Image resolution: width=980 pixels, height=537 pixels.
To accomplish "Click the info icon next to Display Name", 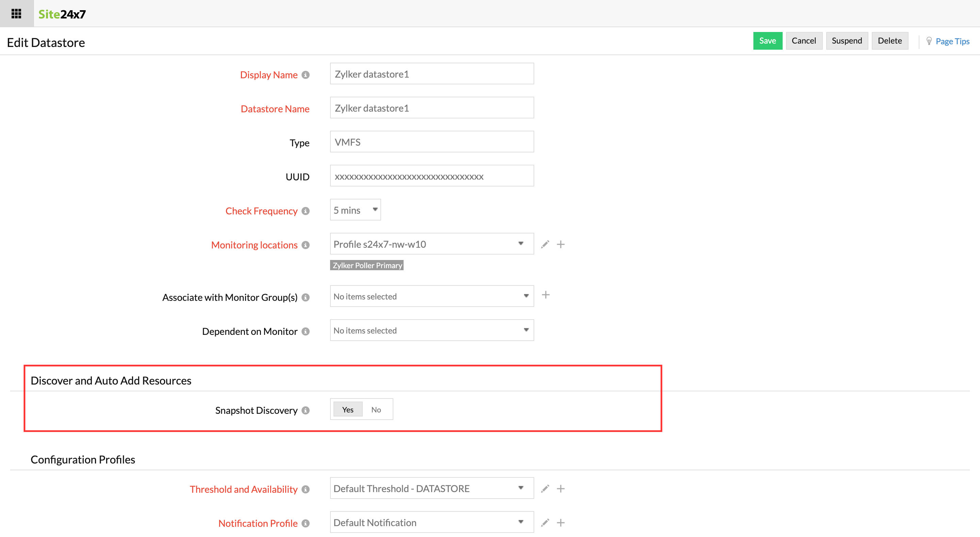I will (306, 75).
